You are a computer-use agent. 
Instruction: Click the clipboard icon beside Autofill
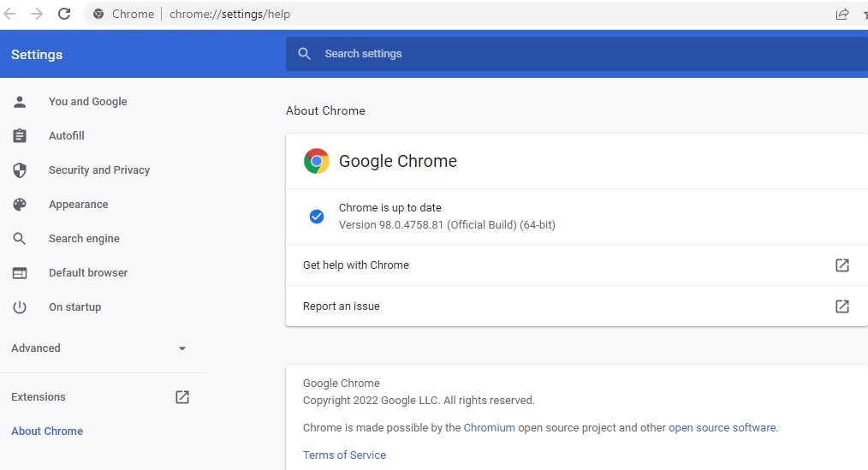[x=20, y=135]
